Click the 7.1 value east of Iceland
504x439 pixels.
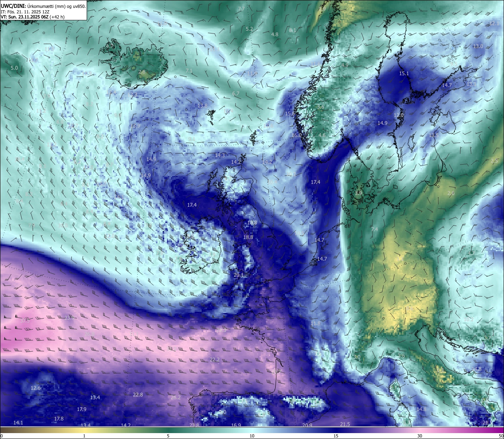[x=189, y=71]
